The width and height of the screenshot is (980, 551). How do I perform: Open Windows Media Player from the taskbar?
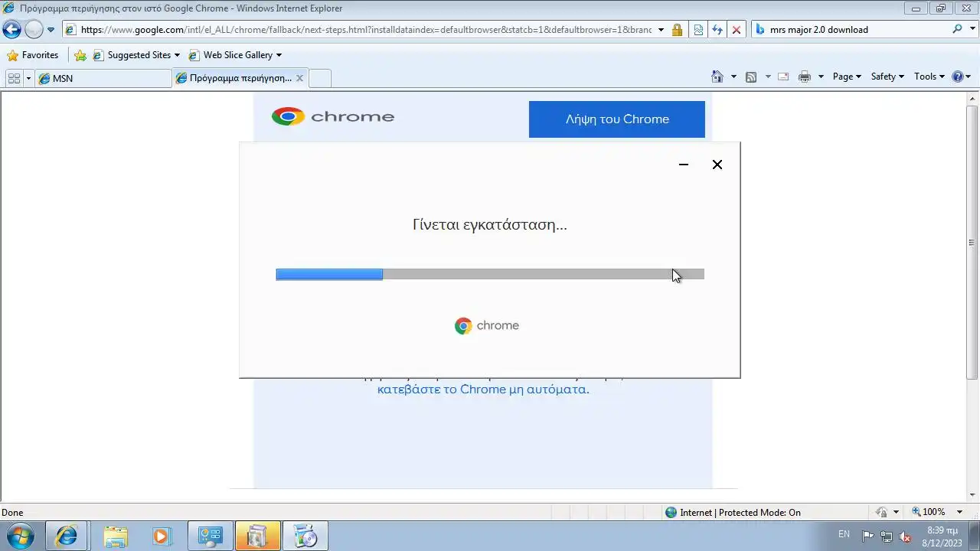click(x=162, y=536)
